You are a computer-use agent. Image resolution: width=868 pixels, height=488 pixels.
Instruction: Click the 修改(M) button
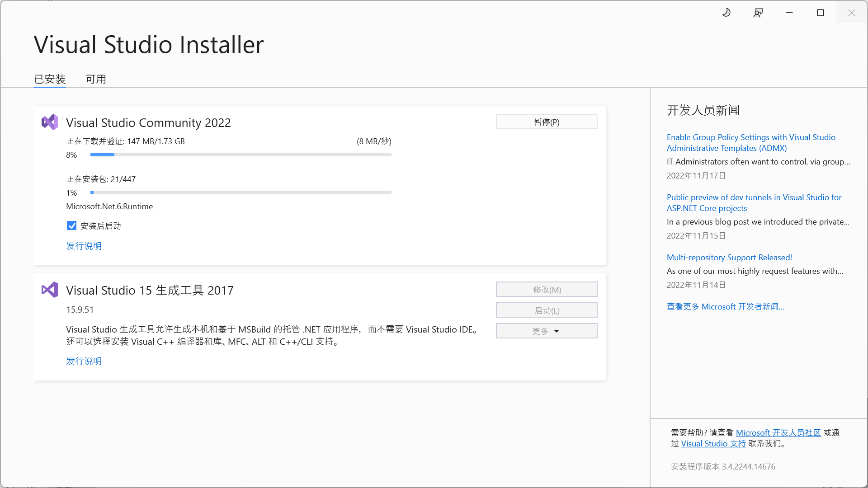coord(547,289)
